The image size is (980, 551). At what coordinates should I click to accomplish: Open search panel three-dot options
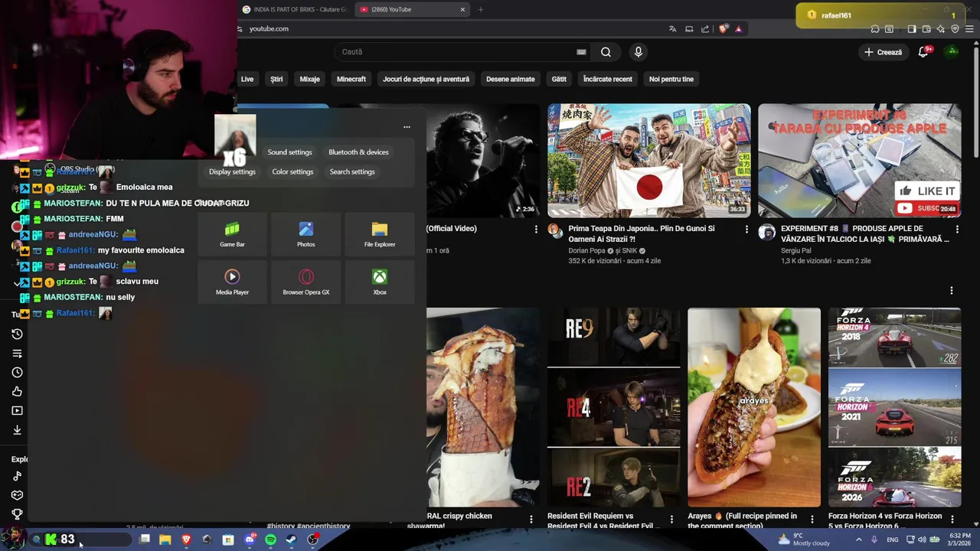(x=407, y=127)
